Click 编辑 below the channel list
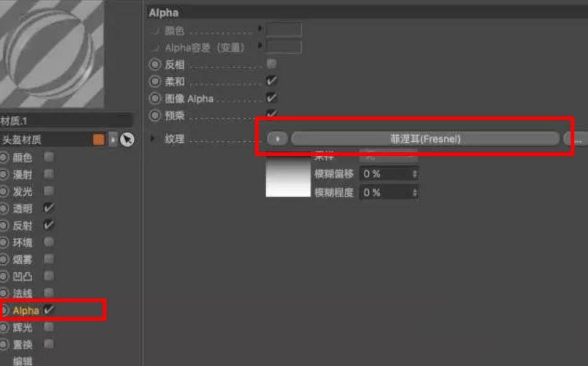 tap(24, 360)
